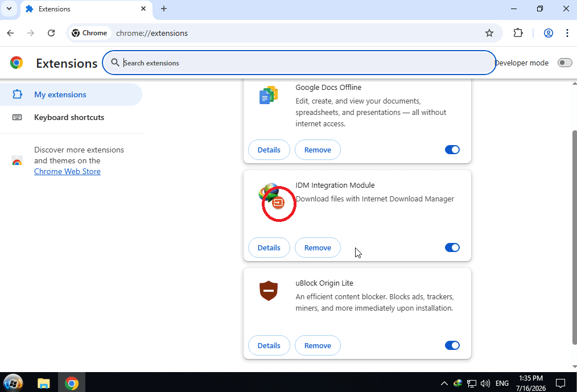Open the Windows Start button
The height and width of the screenshot is (392, 577).
click(x=13, y=383)
